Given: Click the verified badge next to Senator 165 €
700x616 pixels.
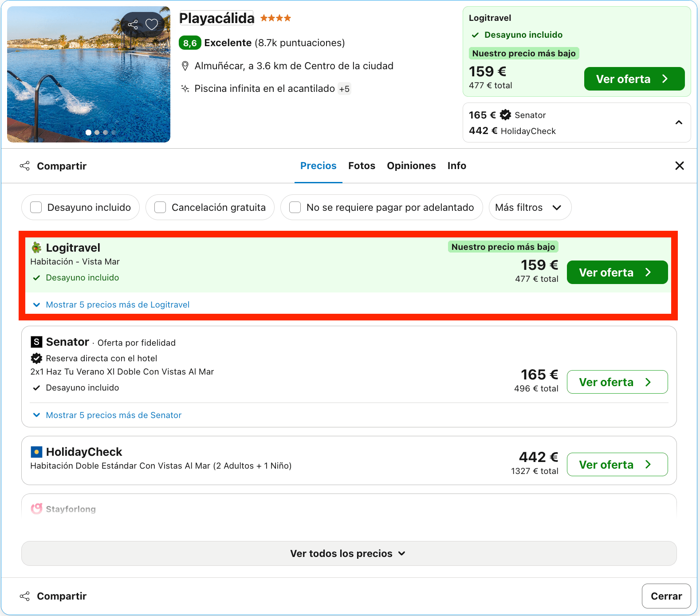Looking at the screenshot, I should 506,115.
